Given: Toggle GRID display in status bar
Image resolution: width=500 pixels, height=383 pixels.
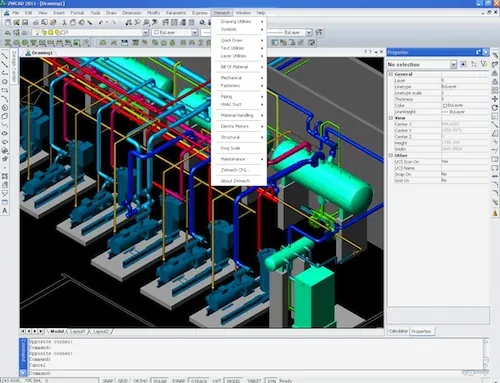Looking at the screenshot, I should [123, 381].
